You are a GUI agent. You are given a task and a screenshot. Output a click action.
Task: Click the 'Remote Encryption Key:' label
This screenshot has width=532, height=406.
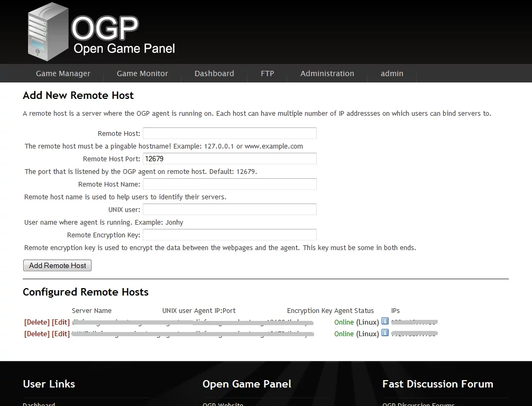(x=104, y=235)
